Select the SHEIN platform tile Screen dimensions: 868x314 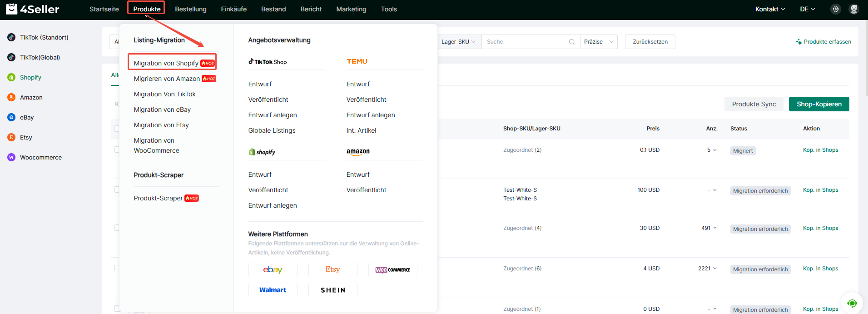click(333, 290)
